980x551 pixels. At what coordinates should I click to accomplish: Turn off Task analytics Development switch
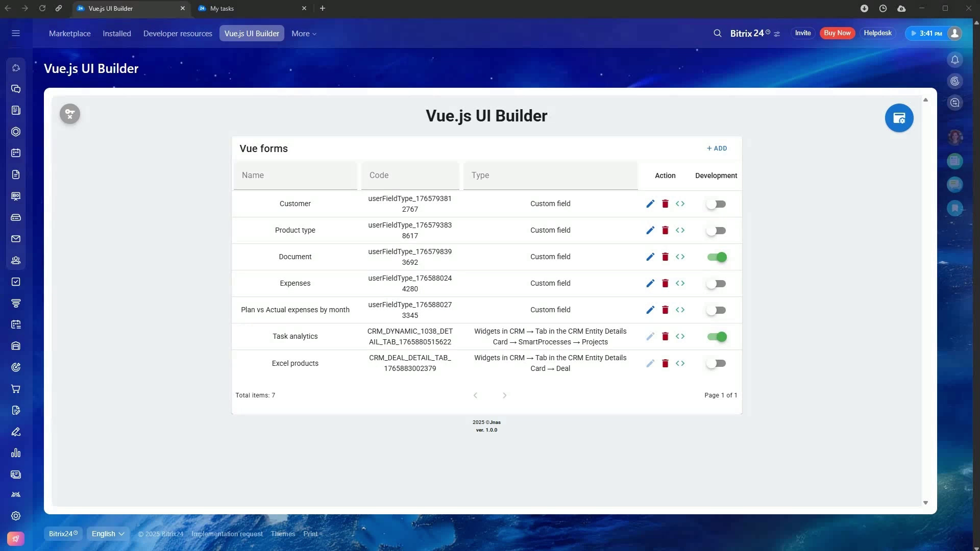(717, 337)
